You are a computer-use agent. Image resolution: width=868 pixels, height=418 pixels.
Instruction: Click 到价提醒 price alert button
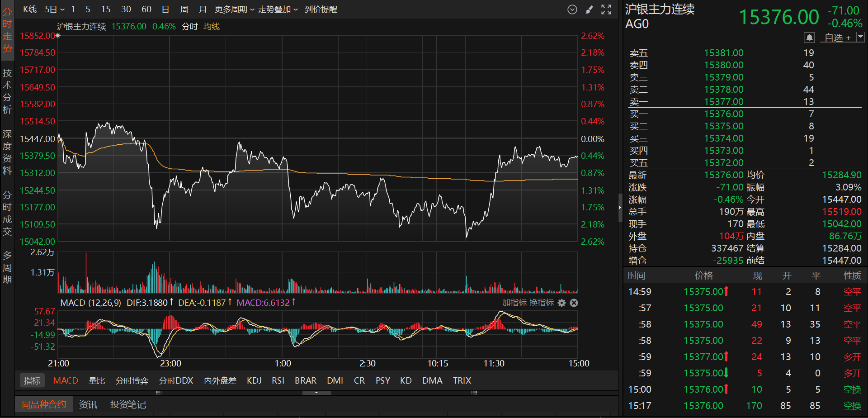321,9
